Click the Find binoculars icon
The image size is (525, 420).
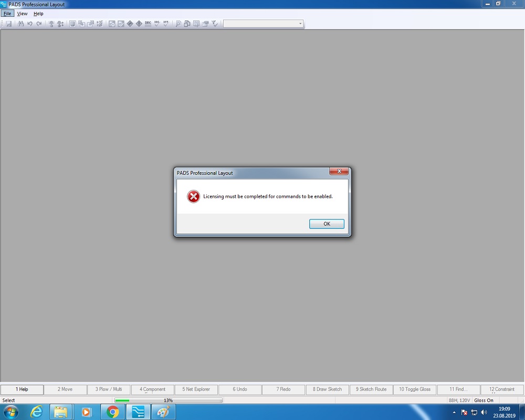click(x=21, y=24)
